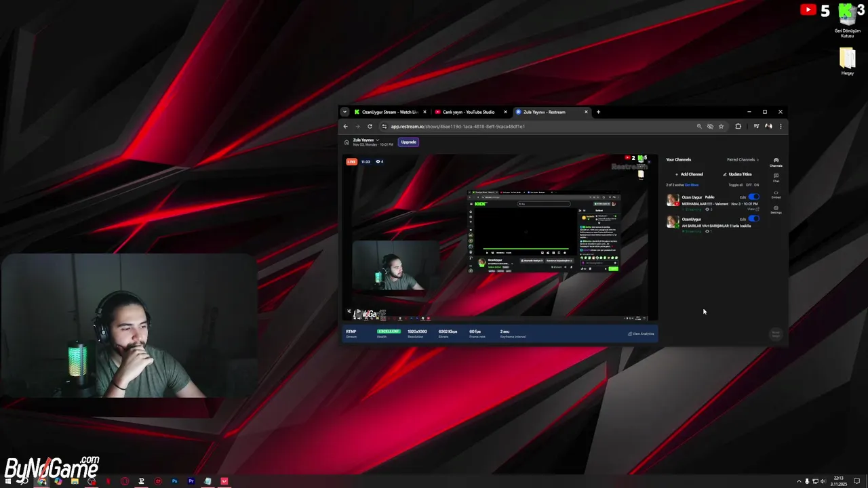The width and height of the screenshot is (868, 488).
Task: Open View link for YouTube channel
Action: (x=752, y=209)
